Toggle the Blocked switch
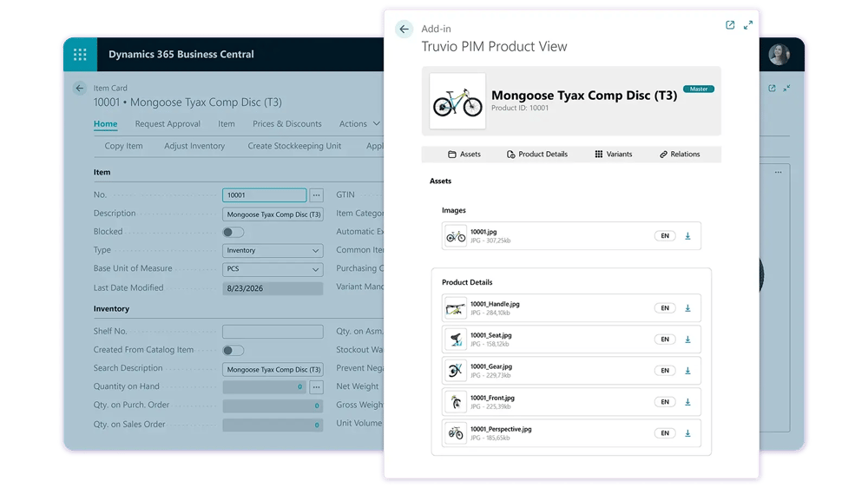The width and height of the screenshot is (868, 488). (x=233, y=232)
